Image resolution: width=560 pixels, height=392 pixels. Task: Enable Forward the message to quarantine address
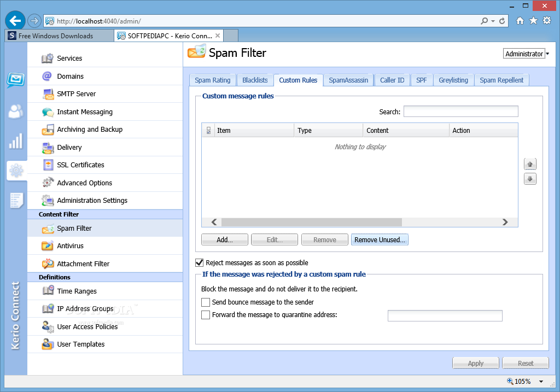(206, 315)
